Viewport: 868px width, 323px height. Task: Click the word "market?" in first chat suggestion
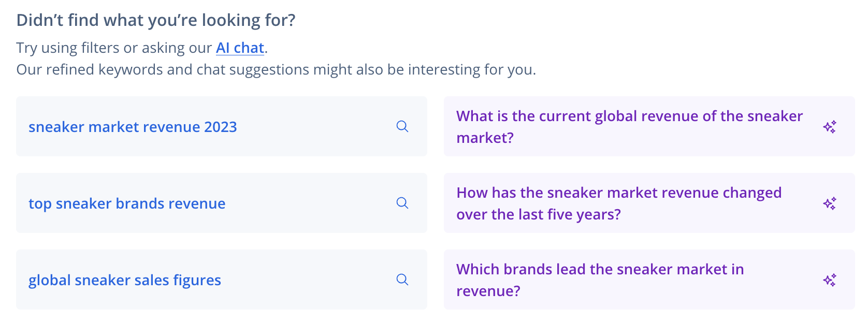point(485,138)
